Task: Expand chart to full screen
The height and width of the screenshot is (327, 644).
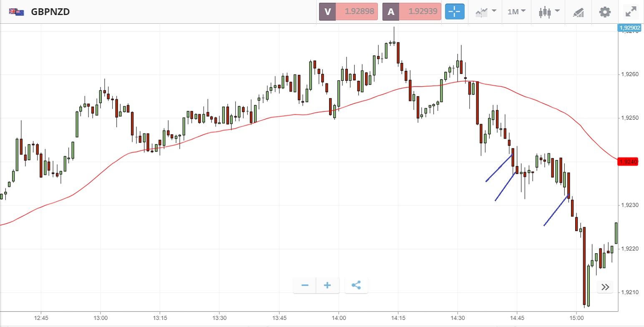Action: [x=631, y=12]
